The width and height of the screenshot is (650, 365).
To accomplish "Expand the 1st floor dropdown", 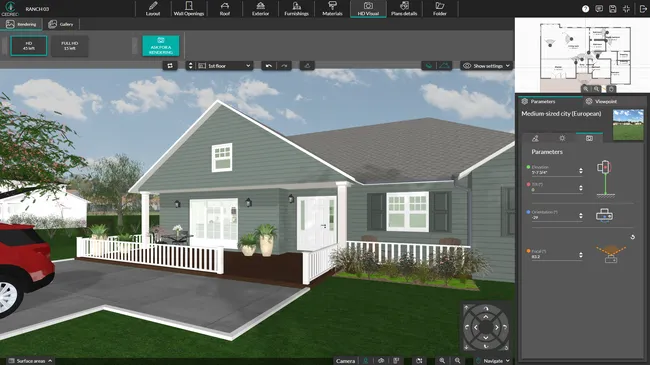I will click(x=224, y=66).
